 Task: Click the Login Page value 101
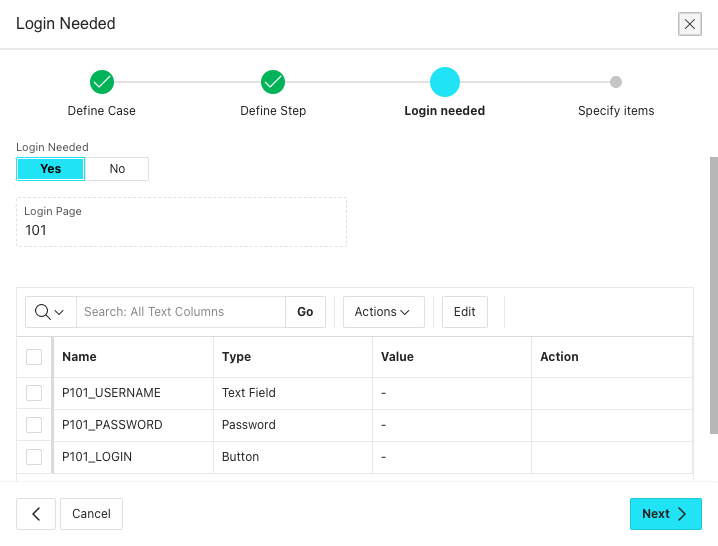click(x=36, y=230)
